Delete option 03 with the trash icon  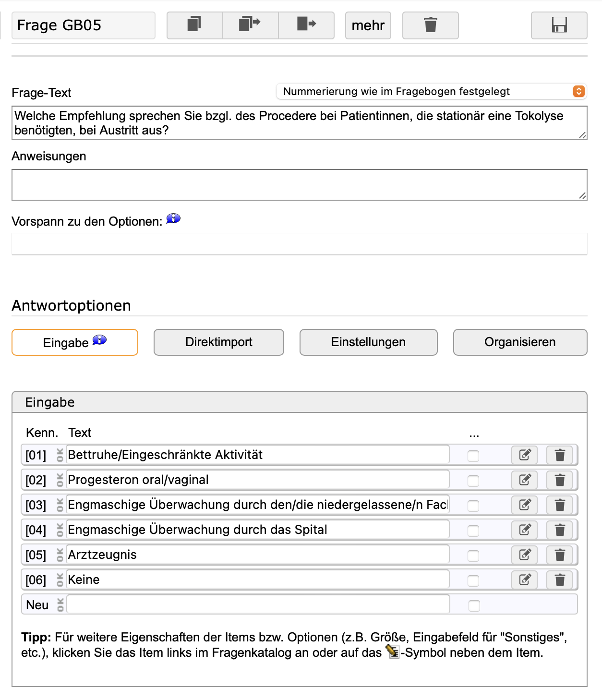tap(560, 505)
